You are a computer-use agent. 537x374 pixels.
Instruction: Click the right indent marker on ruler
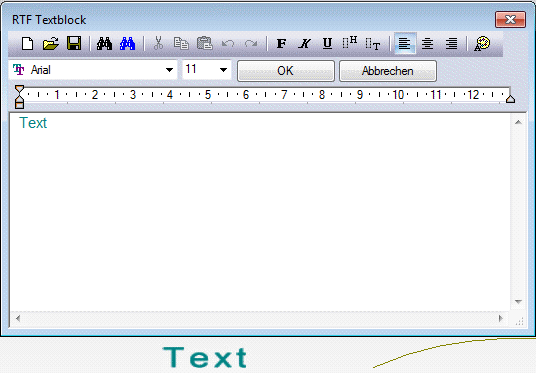510,99
